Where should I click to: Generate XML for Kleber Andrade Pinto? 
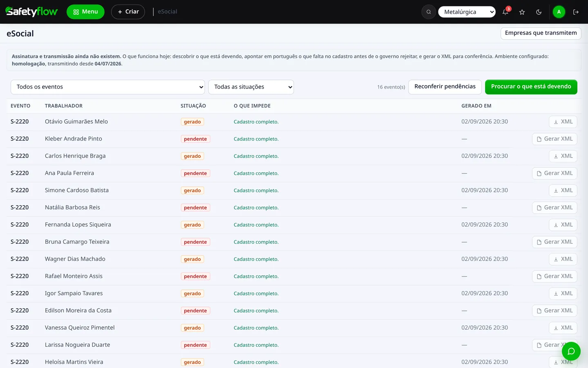[x=555, y=139]
